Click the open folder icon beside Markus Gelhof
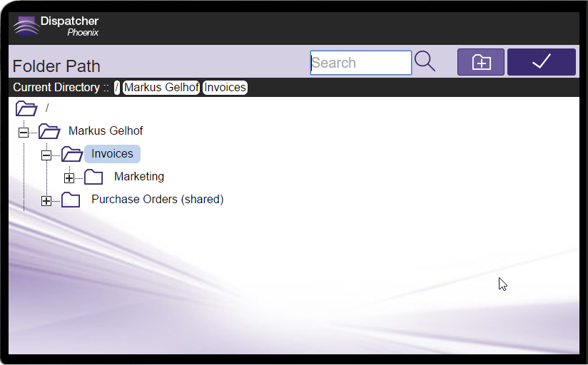Viewport: 588px width, 365px height. [x=49, y=131]
